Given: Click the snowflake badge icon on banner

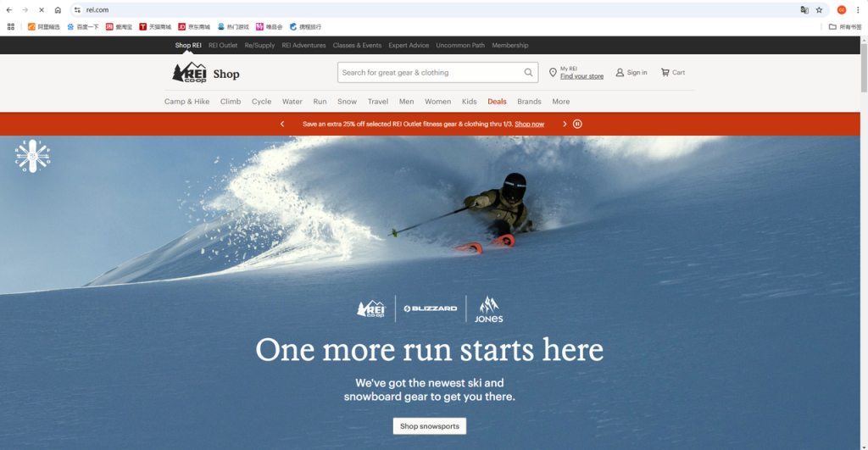Looking at the screenshot, I should point(32,156).
